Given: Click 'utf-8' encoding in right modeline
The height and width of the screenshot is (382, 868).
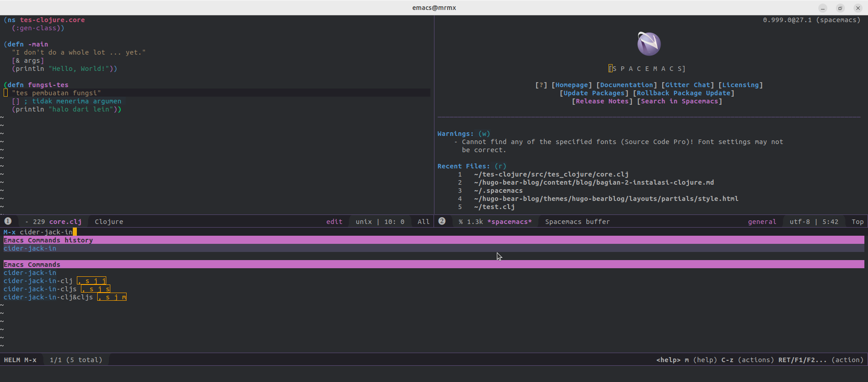Looking at the screenshot, I should click(800, 222).
